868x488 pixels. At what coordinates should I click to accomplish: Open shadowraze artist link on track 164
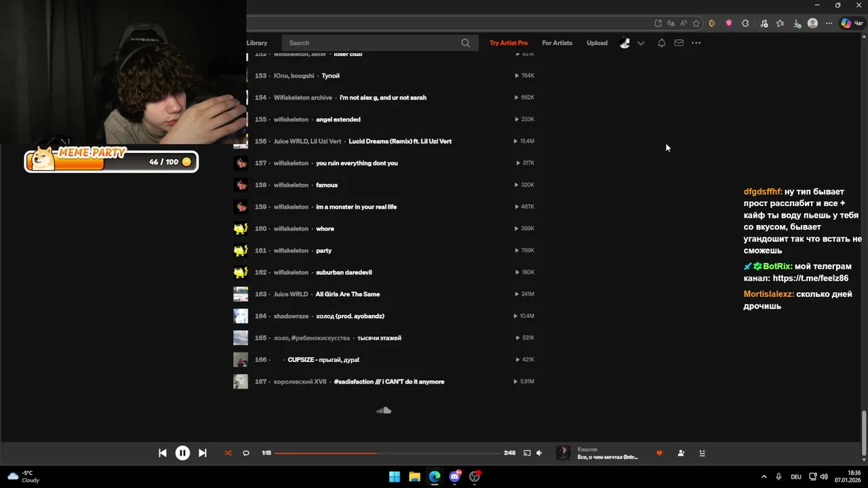point(291,317)
